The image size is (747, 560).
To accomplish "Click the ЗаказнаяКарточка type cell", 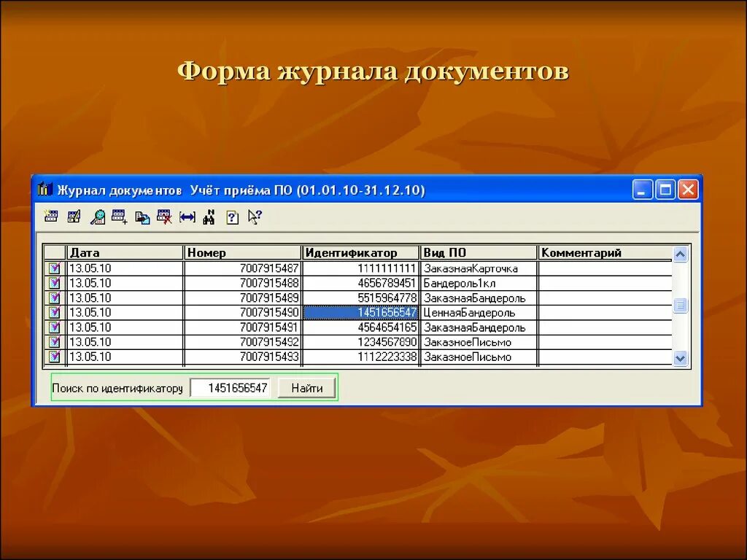I will (479, 268).
